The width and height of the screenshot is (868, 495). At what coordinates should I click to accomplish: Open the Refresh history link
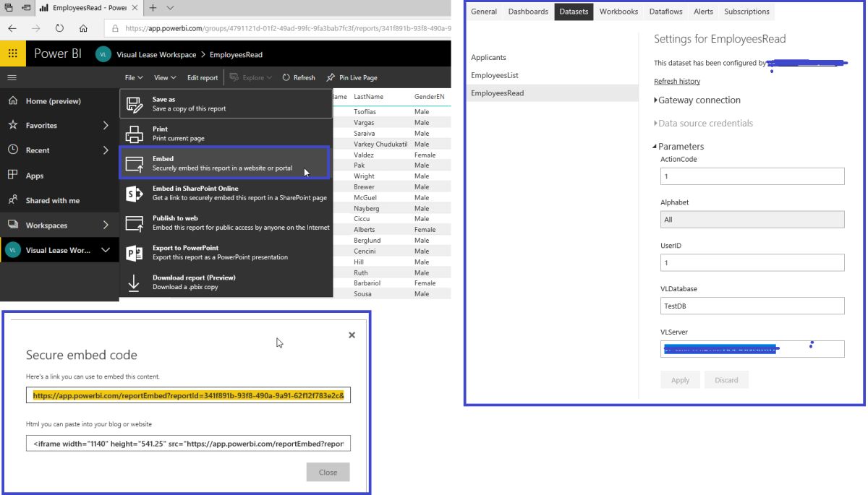(x=677, y=82)
